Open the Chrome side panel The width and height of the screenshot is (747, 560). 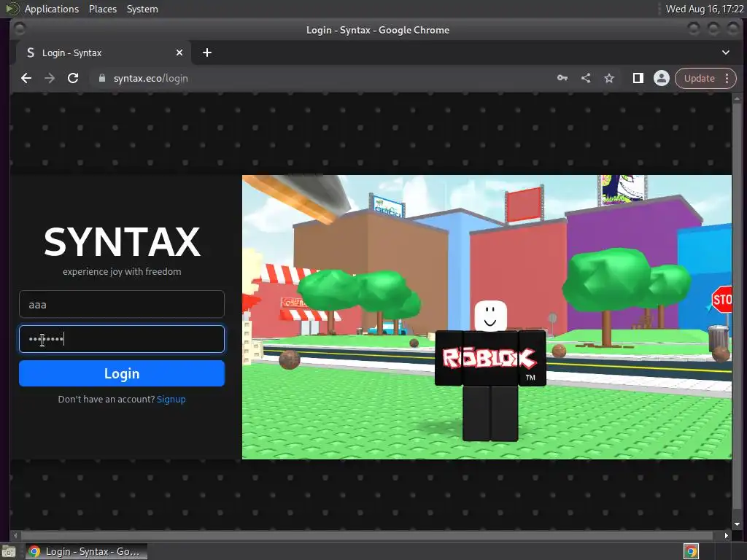tap(638, 78)
